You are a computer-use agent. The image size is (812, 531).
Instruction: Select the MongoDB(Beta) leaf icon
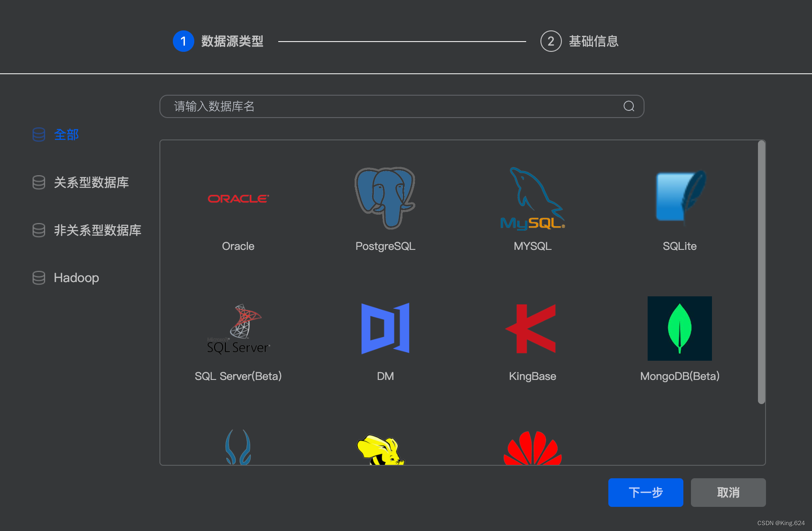pos(679,329)
